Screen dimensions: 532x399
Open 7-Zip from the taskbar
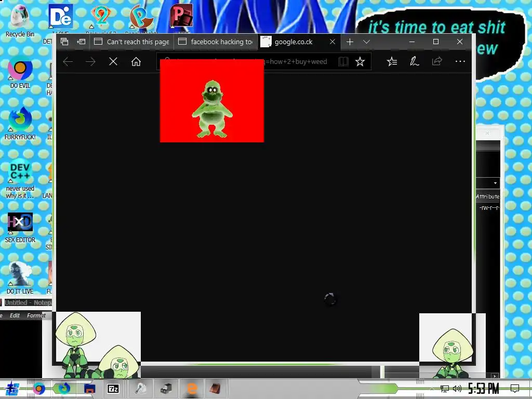click(x=113, y=389)
